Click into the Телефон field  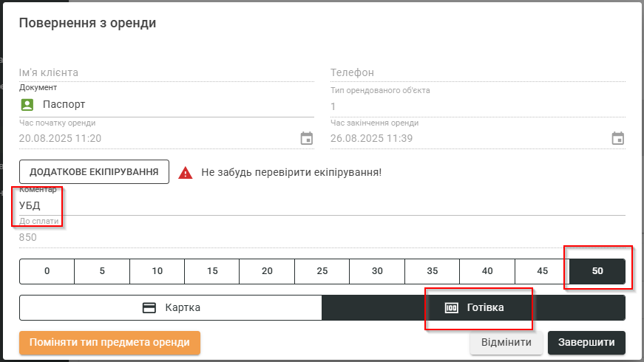[477, 72]
